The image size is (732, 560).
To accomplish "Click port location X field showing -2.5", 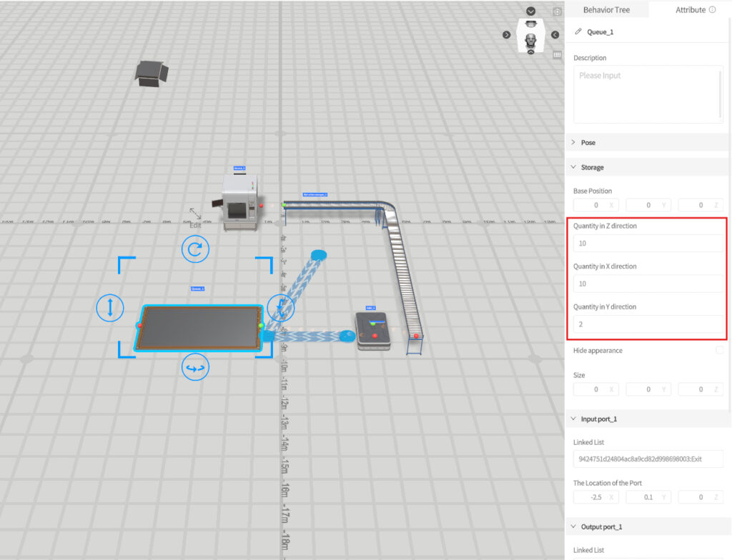I will [596, 497].
